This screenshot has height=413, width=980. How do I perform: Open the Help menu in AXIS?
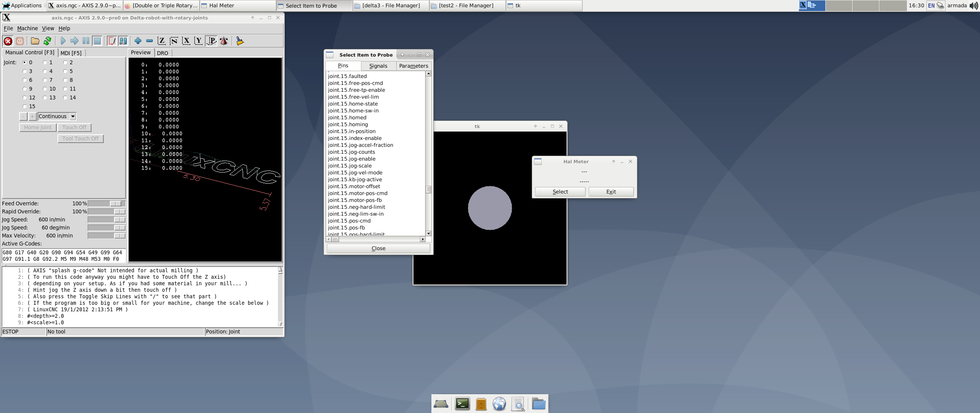tap(64, 28)
